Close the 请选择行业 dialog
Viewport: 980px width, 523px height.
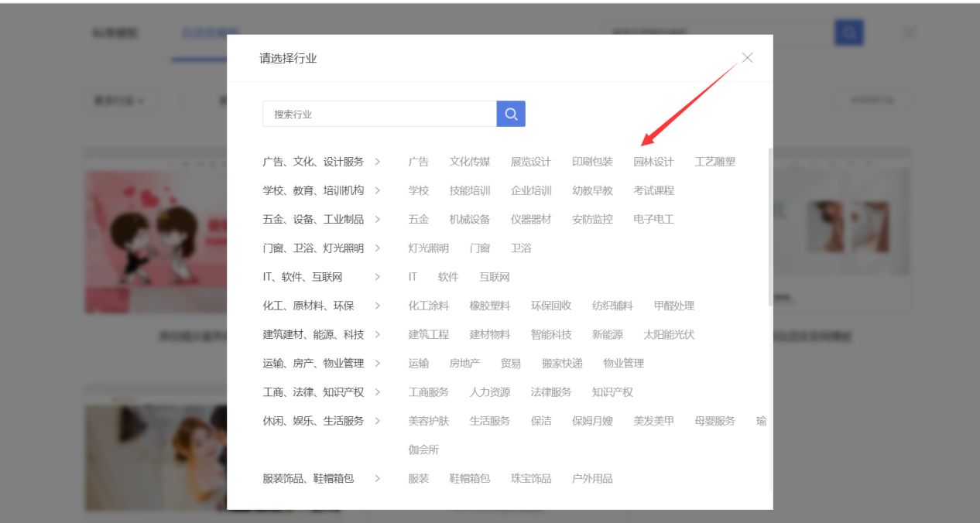pos(746,57)
